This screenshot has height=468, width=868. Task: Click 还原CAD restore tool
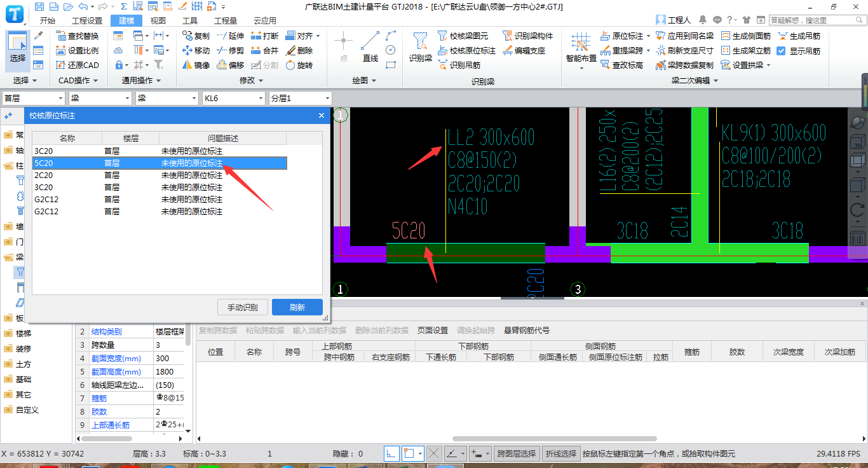78,65
